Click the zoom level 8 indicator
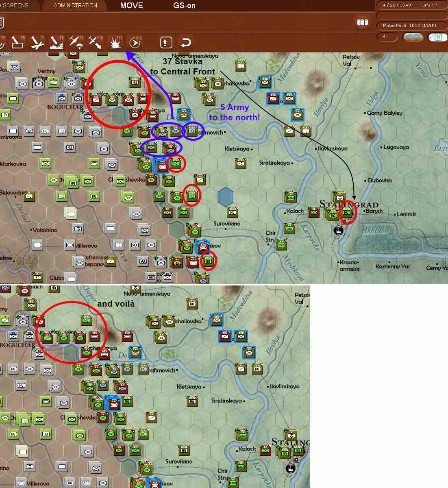The image size is (448, 488). coord(438,37)
